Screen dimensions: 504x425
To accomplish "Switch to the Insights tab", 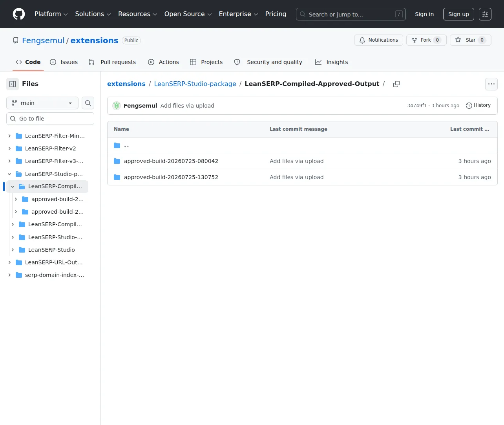I will pyautogui.click(x=332, y=62).
